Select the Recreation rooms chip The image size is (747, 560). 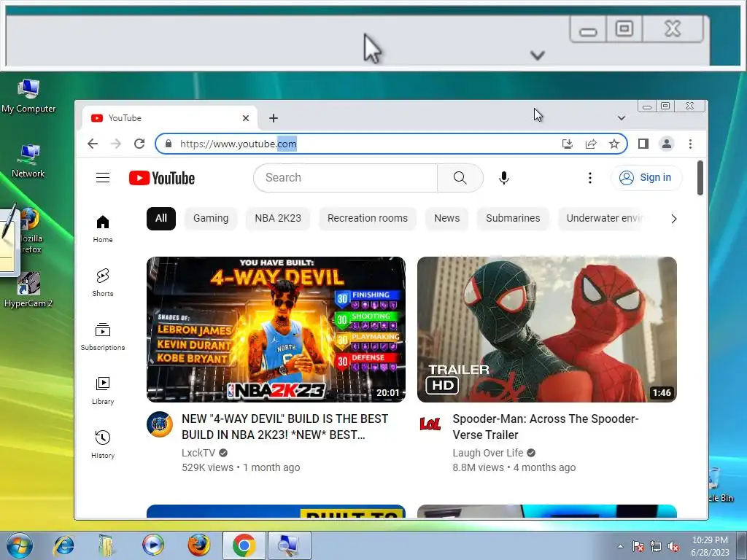tap(368, 219)
